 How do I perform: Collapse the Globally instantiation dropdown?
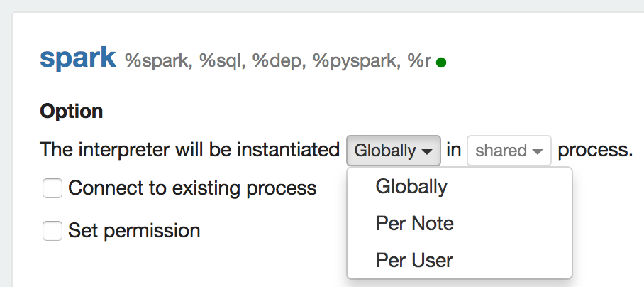pos(393,151)
